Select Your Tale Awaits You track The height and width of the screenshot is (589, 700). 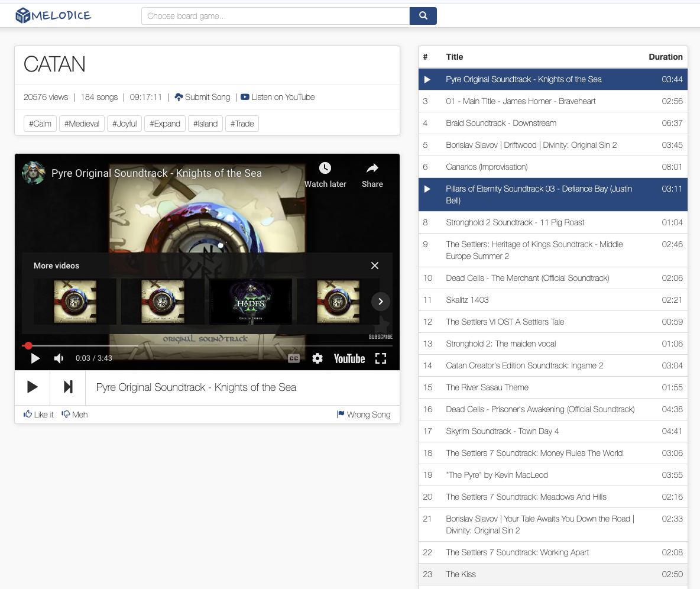(553, 525)
